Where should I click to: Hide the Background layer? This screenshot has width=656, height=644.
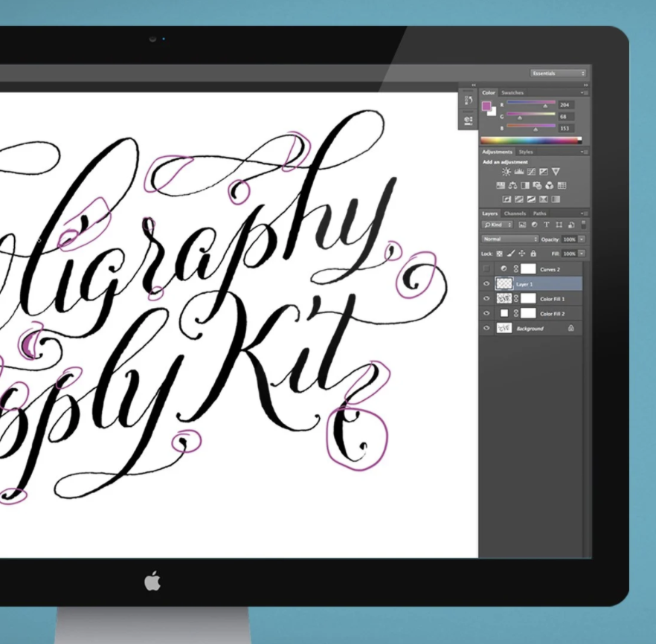click(486, 328)
